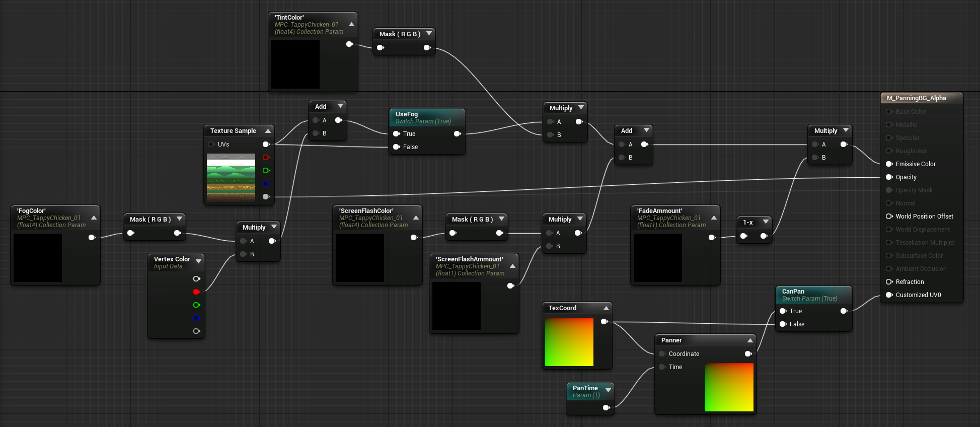Collapse the TexCoord node preview arrow
Screen dimensions: 980x427
[x=606, y=308]
